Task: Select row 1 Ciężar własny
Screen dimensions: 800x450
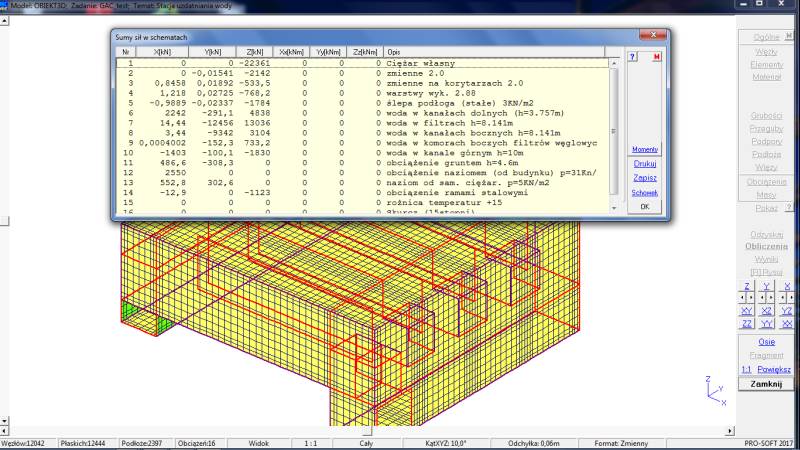Action: coord(362,63)
